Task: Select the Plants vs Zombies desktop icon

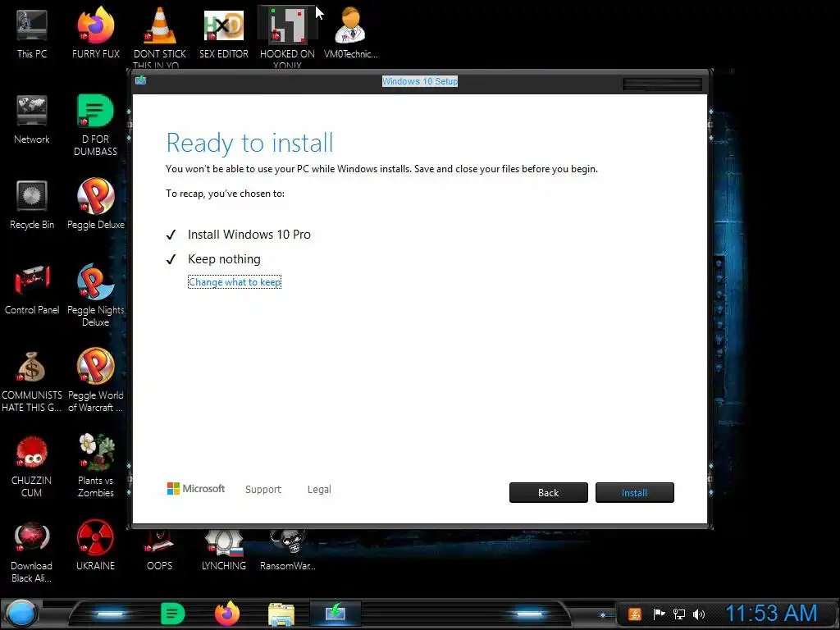Action: coord(95,466)
